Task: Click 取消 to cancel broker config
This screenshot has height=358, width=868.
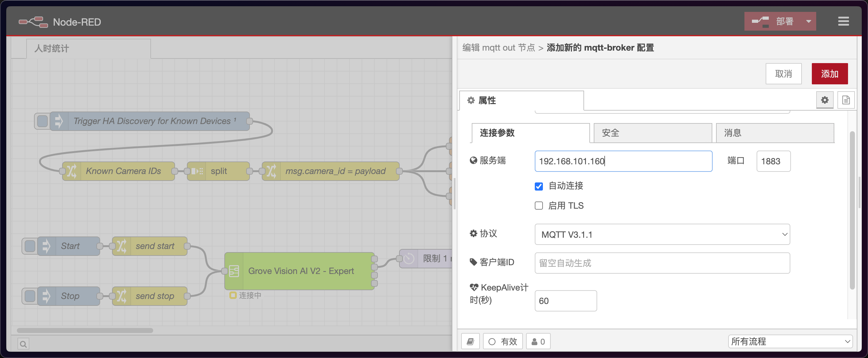Action: [783, 73]
